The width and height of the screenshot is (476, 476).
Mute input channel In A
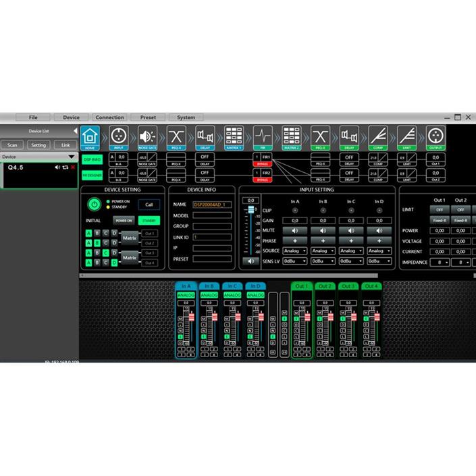coord(295,231)
